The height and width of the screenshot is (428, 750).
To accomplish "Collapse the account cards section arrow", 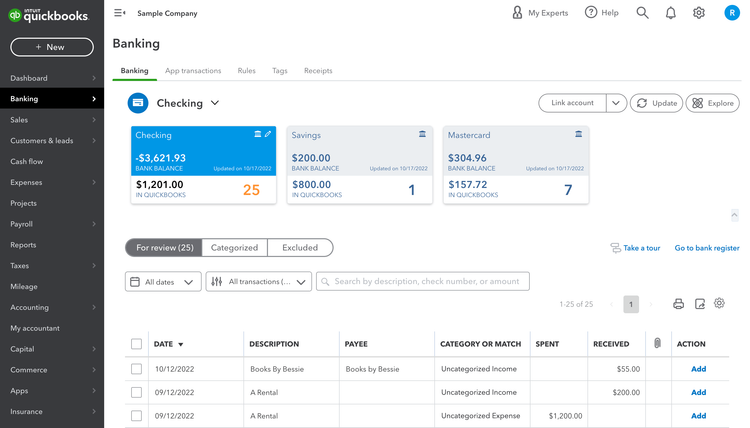I will [x=734, y=215].
